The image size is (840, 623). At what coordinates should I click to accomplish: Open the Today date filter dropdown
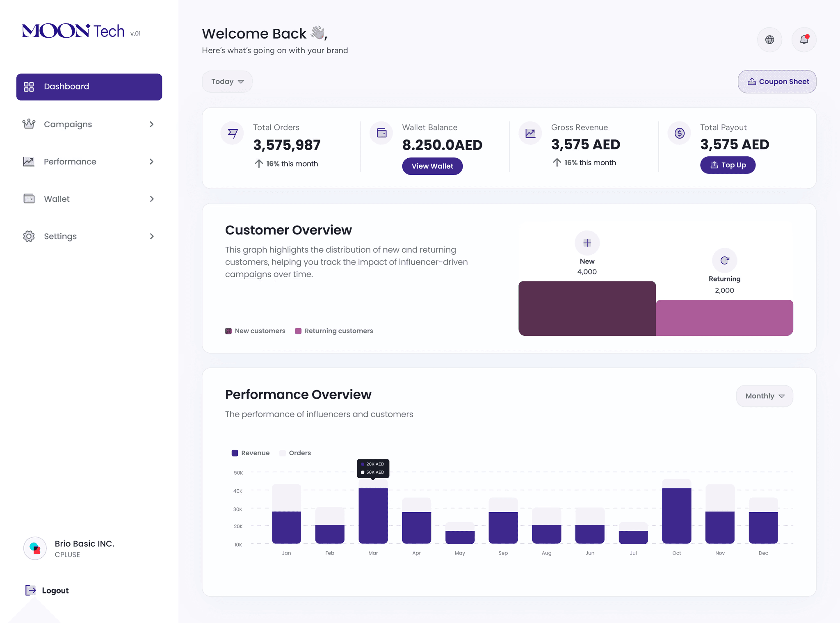227,81
